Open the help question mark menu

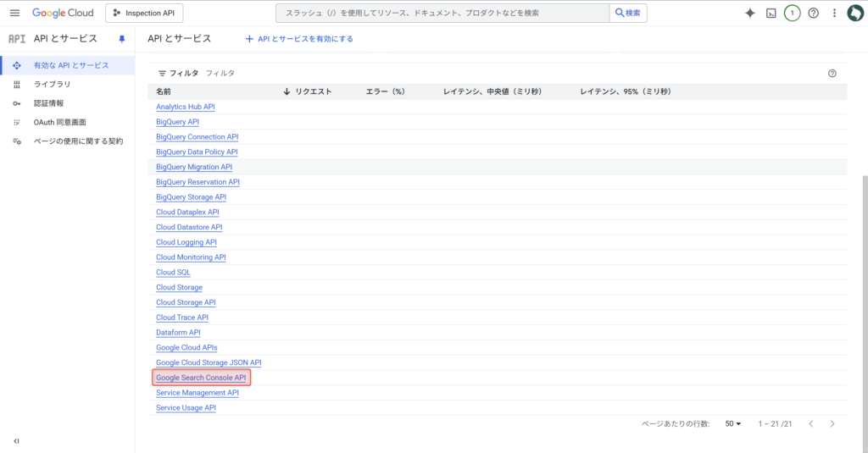point(813,13)
